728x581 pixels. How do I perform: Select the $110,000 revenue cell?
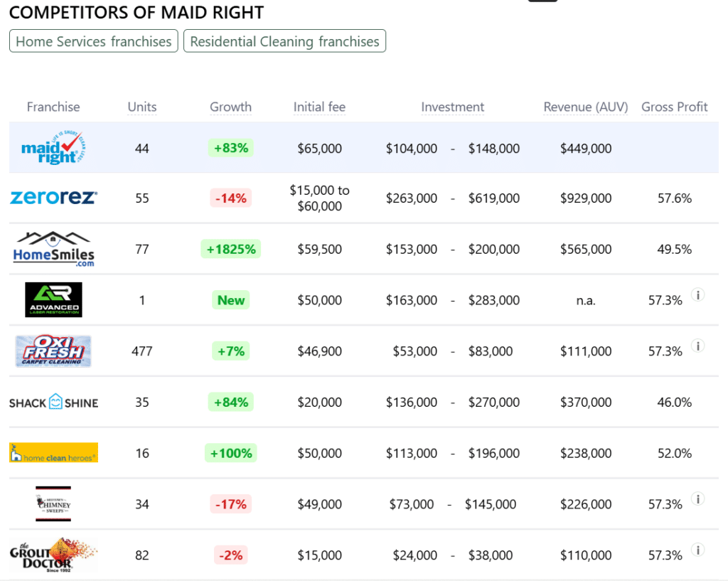tap(586, 555)
